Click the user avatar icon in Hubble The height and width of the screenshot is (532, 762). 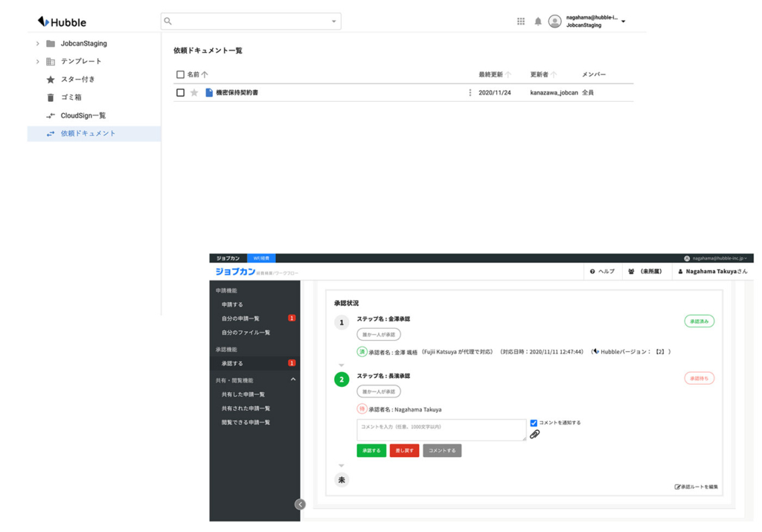(x=555, y=22)
